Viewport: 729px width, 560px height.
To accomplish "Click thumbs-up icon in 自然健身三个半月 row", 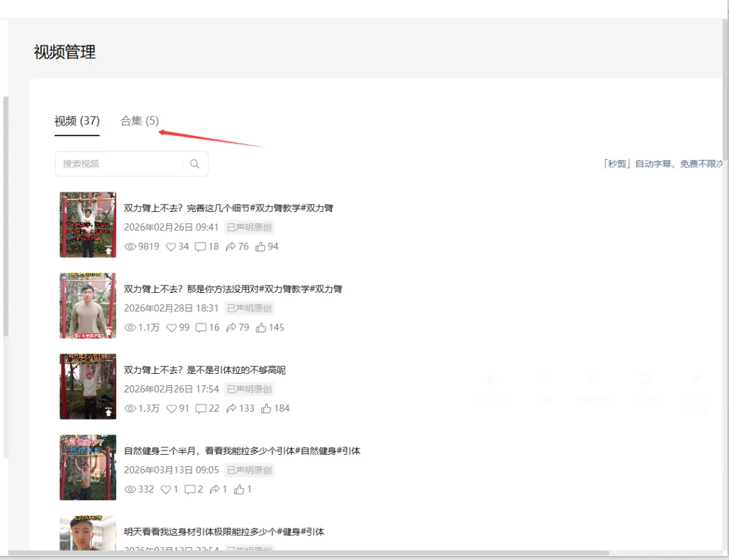I will point(240,489).
